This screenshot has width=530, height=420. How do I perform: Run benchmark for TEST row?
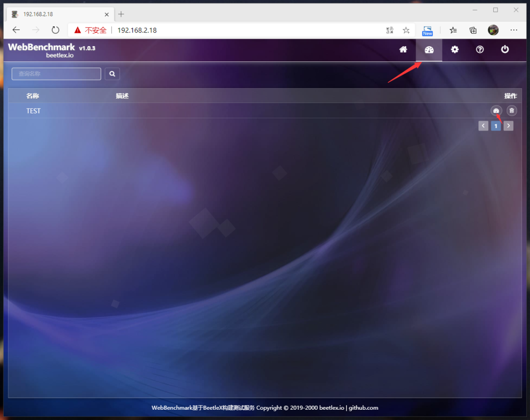tap(496, 110)
